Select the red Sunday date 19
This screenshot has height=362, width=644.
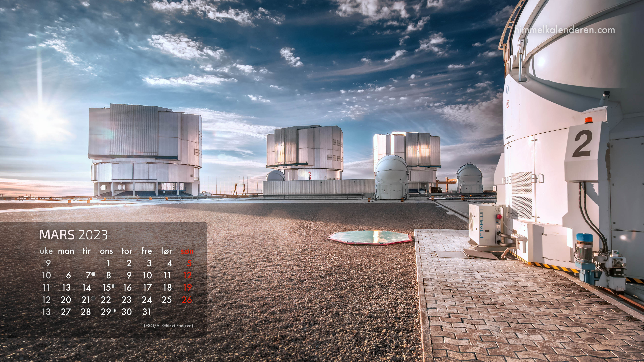(x=187, y=288)
